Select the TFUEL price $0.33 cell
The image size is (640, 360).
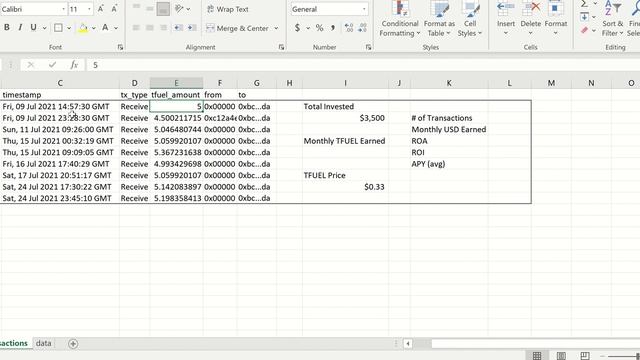[345, 187]
